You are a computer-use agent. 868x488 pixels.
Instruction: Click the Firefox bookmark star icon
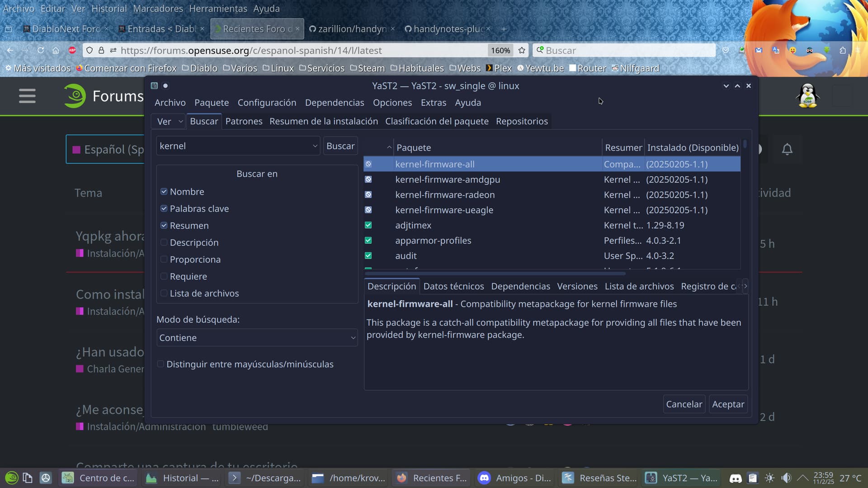coord(522,51)
